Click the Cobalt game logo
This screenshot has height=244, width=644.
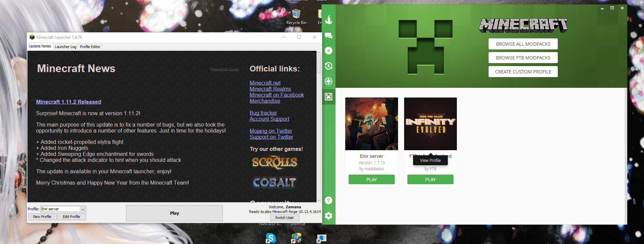274,182
